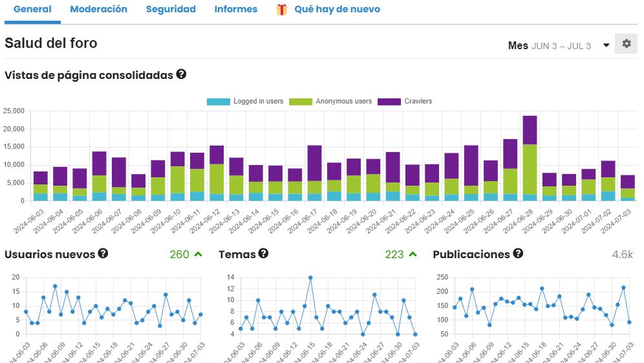Screen dimensions: 644x363
Task: Open the General tab
Action: click(x=32, y=10)
